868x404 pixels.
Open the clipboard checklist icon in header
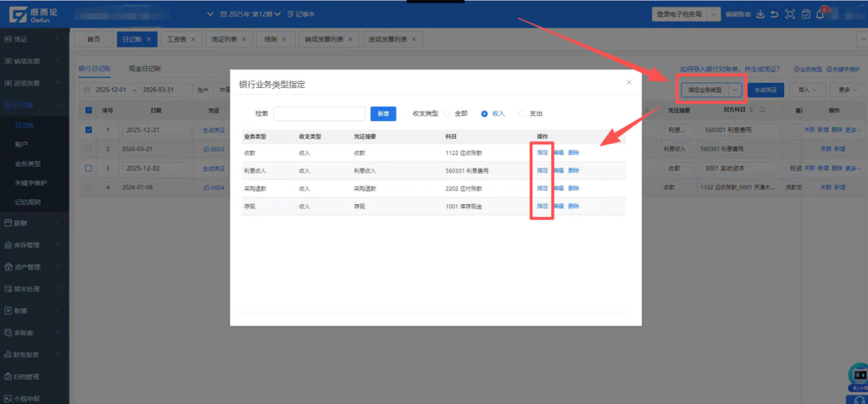click(x=806, y=14)
